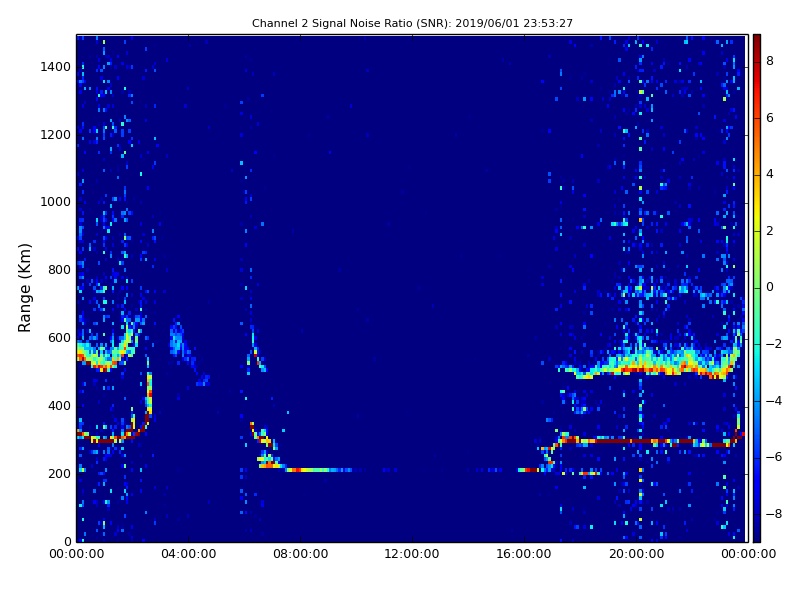Click the 04:00:00 time tick label
The width and height of the screenshot is (800, 600).
pos(188,554)
